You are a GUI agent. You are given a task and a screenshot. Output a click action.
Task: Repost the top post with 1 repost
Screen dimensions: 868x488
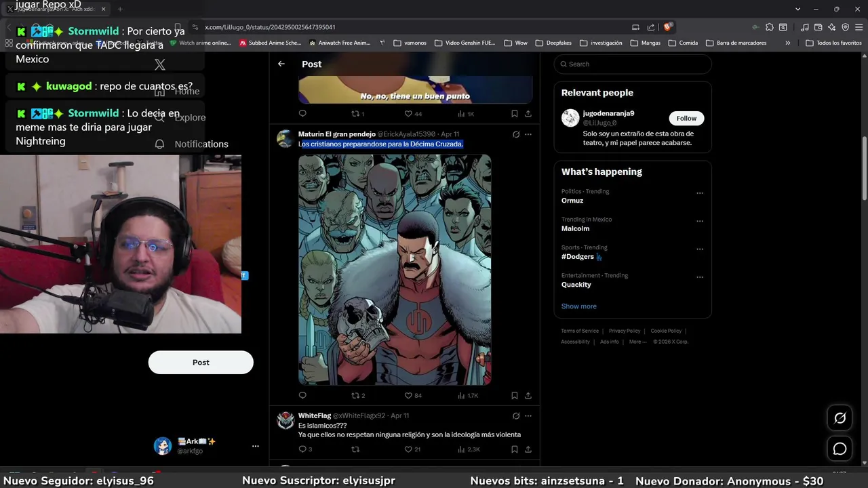[x=357, y=114]
